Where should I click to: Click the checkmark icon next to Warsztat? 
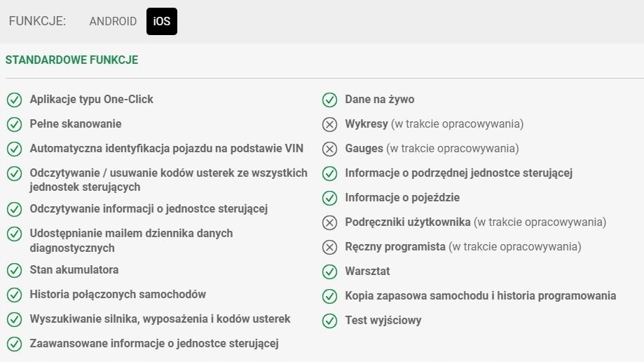click(x=329, y=271)
